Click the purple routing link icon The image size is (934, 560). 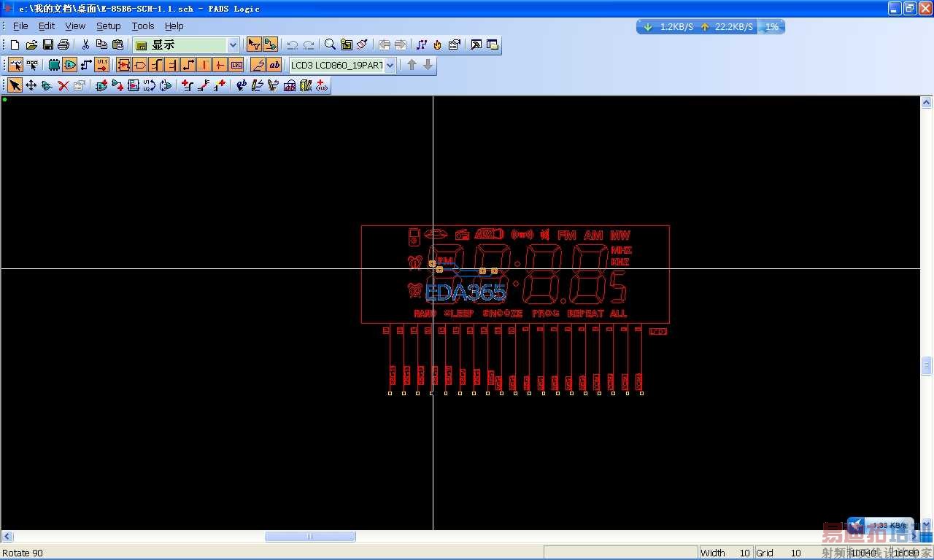click(x=422, y=44)
